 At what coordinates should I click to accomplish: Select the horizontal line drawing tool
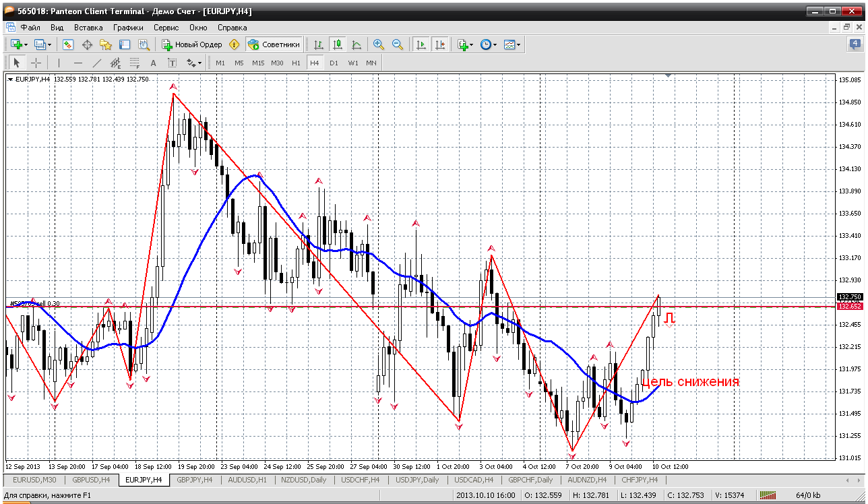[78, 63]
